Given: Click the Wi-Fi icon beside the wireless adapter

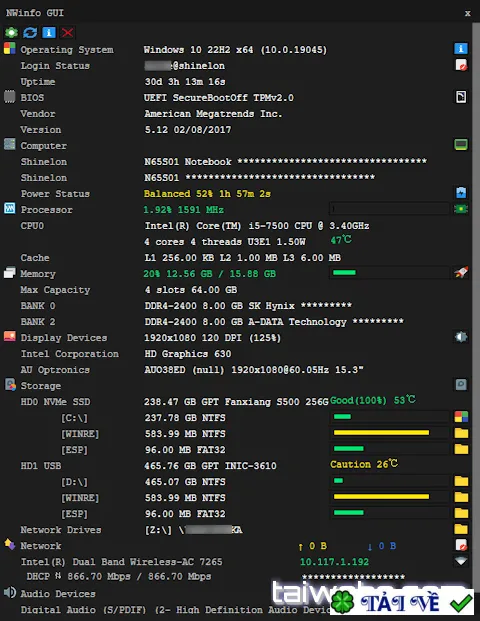Looking at the screenshot, I should point(461,561).
